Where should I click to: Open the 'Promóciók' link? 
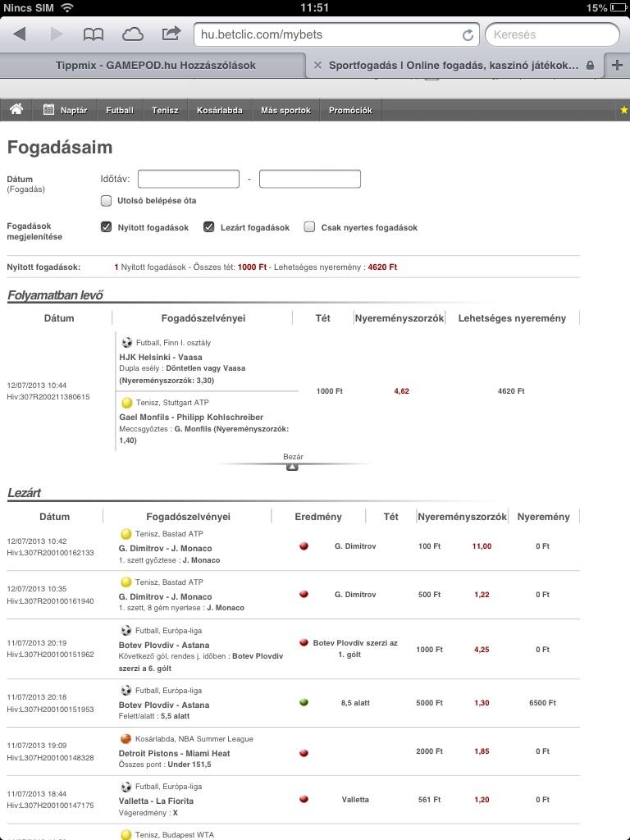point(350,110)
